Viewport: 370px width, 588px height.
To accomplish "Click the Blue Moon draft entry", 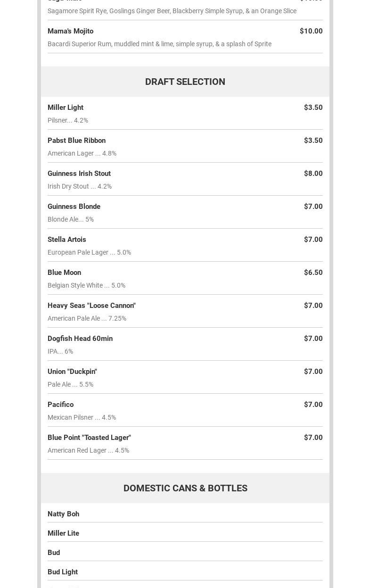I will (65, 273).
